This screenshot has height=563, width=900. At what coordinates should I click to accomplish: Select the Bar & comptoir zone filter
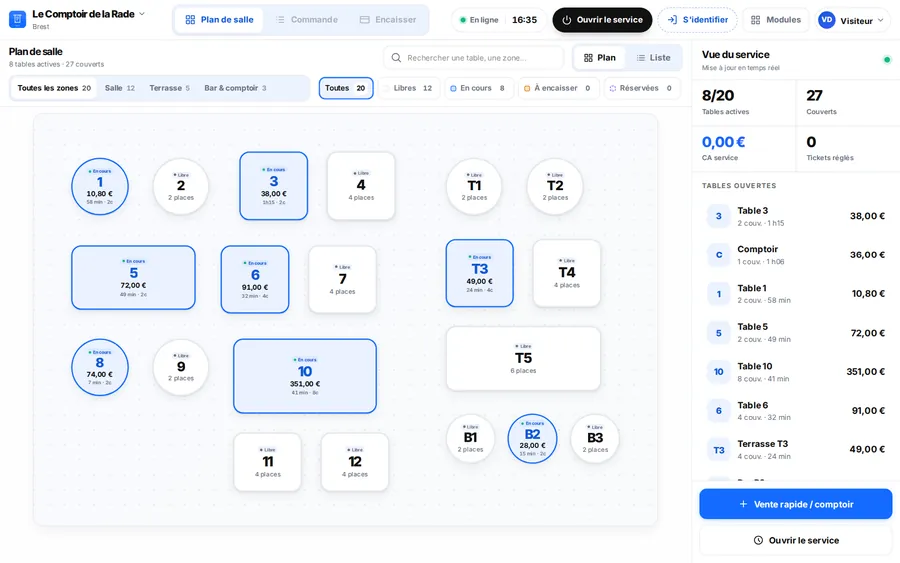coord(235,88)
